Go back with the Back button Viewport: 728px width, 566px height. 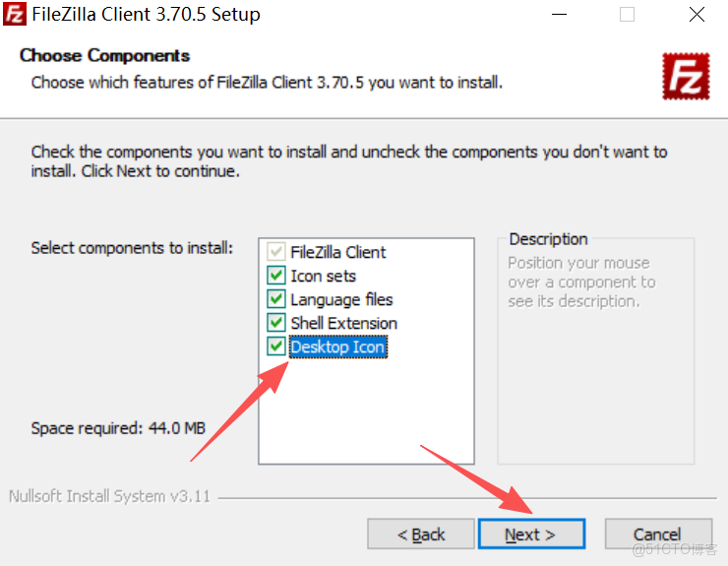tap(421, 534)
